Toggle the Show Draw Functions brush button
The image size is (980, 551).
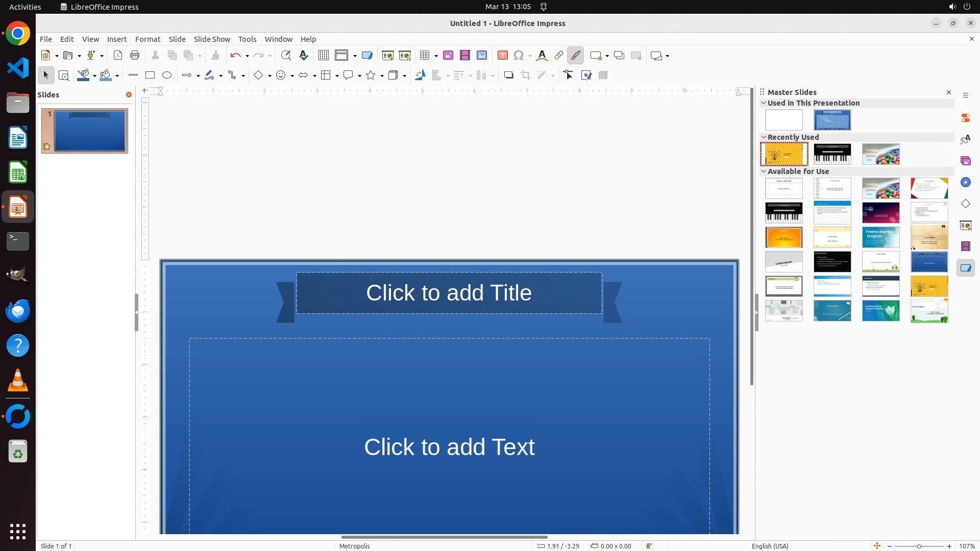point(576,56)
